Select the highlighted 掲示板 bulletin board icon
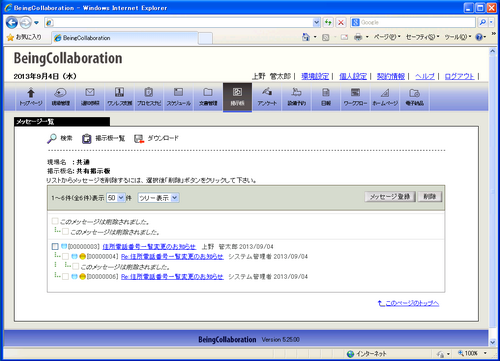 [x=237, y=97]
